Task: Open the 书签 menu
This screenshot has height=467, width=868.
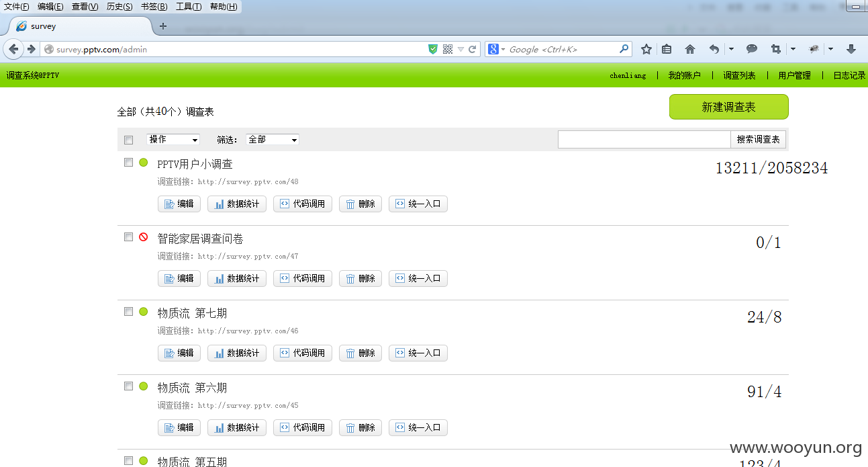Action: (x=154, y=7)
